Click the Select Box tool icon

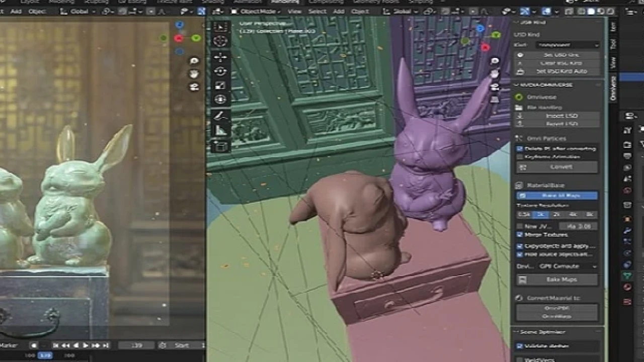coord(220,27)
